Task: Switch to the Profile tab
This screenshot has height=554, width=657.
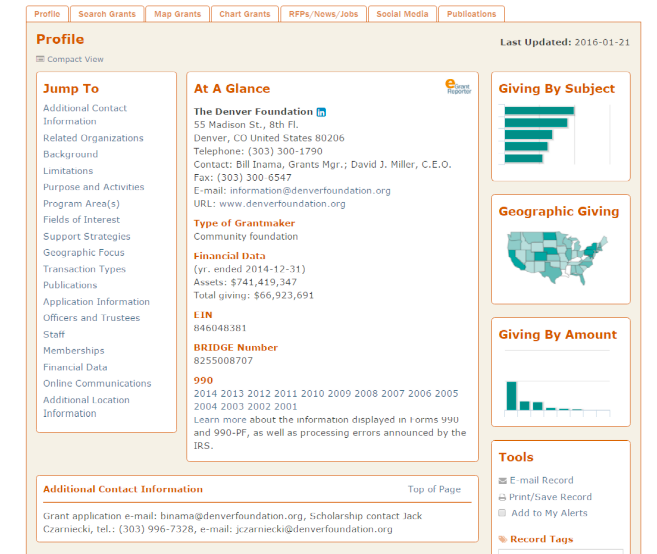Action: pos(47,14)
